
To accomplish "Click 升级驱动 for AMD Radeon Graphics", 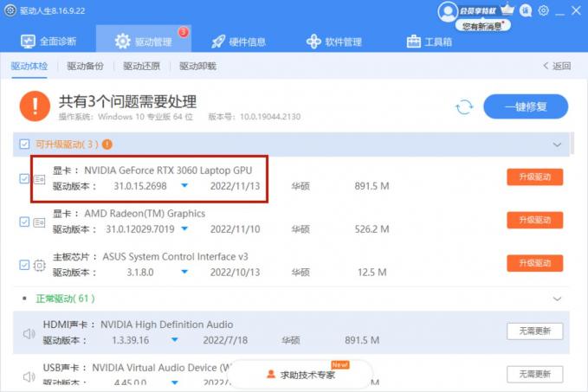I will pos(535,220).
